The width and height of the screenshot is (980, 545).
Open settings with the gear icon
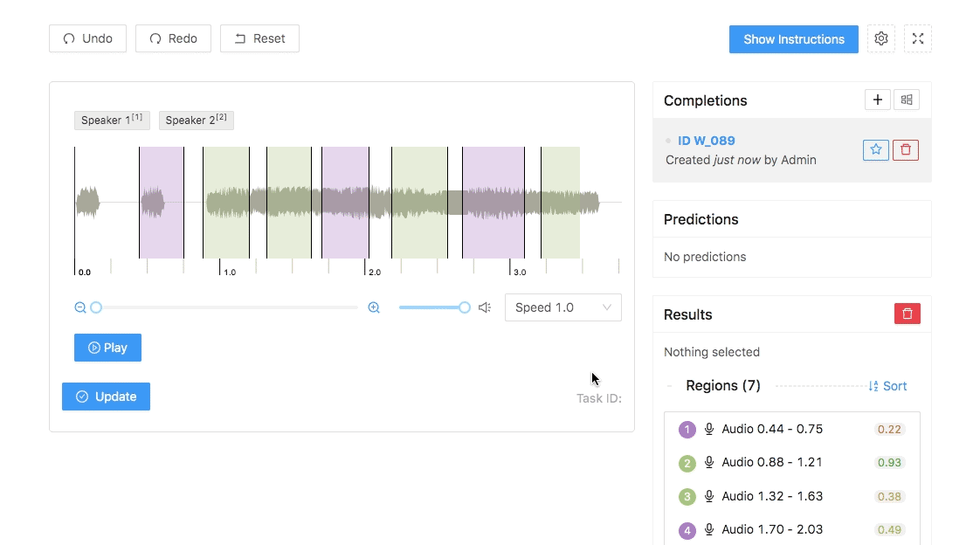881,38
